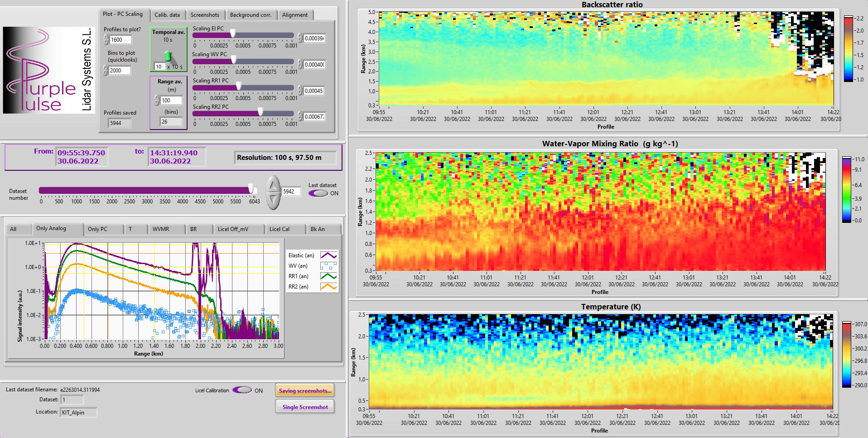Click the RR1 (an) legend line icon
The height and width of the screenshot is (438, 868).
click(x=329, y=276)
